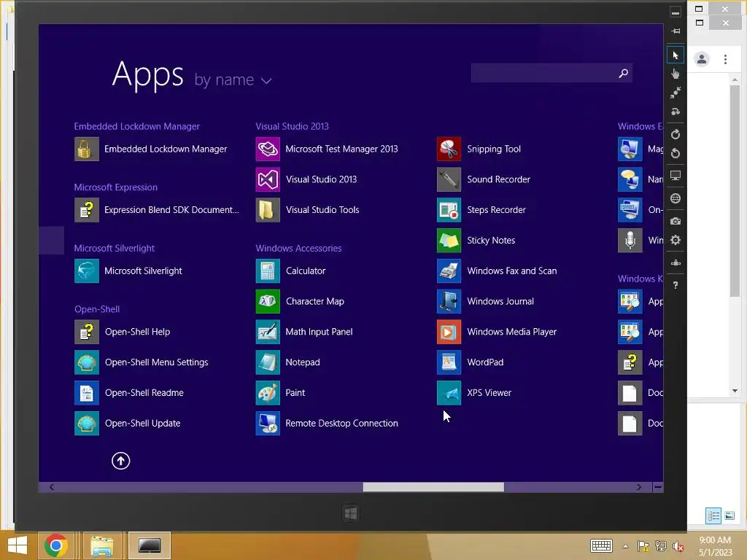The width and height of the screenshot is (747, 560).
Task: Open emulator help question mark
Action: tap(676, 285)
